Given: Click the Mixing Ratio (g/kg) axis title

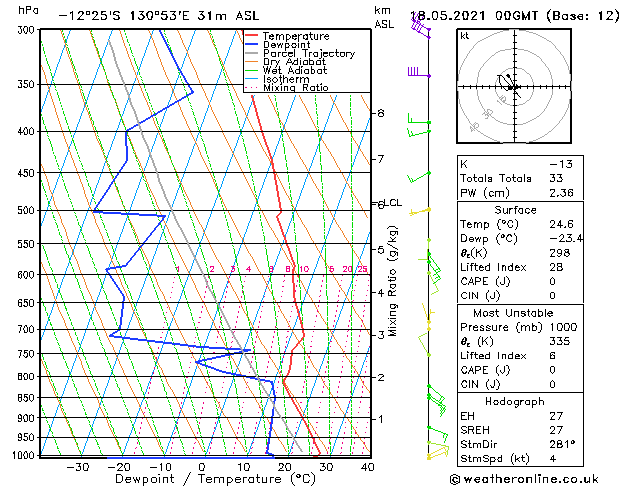Looking at the screenshot, I should pos(392,281).
